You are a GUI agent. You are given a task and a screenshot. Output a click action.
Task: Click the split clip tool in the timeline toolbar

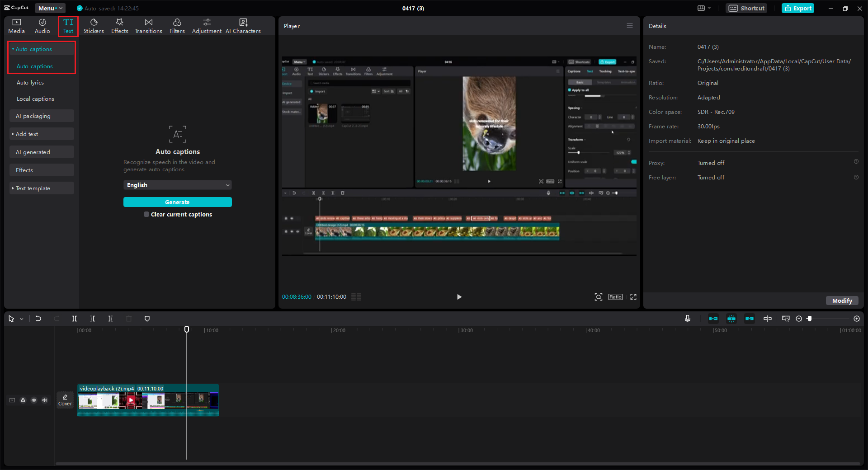[x=75, y=319]
